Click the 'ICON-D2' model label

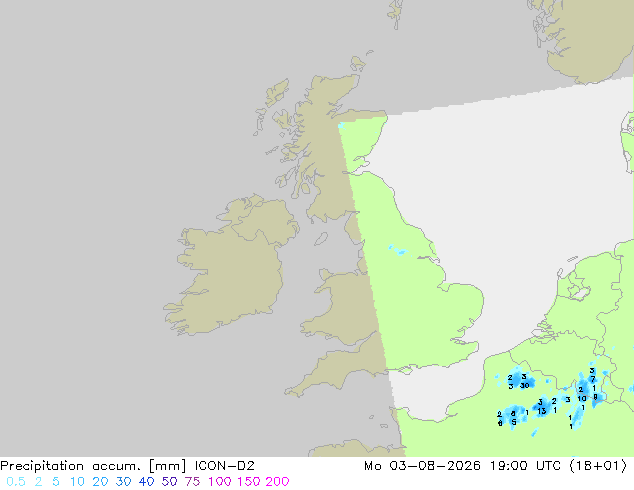(224, 466)
